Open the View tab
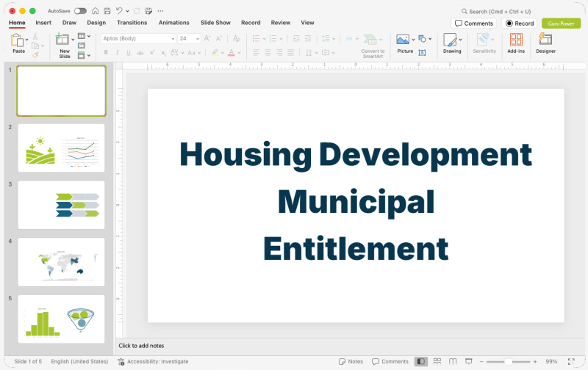This screenshot has height=370, width=588. (x=307, y=23)
